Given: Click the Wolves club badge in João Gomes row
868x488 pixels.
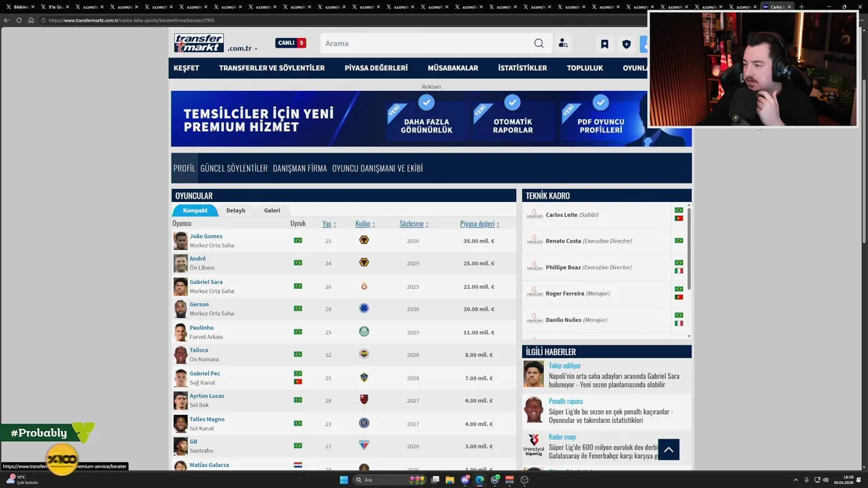Looking at the screenshot, I should coord(364,241).
